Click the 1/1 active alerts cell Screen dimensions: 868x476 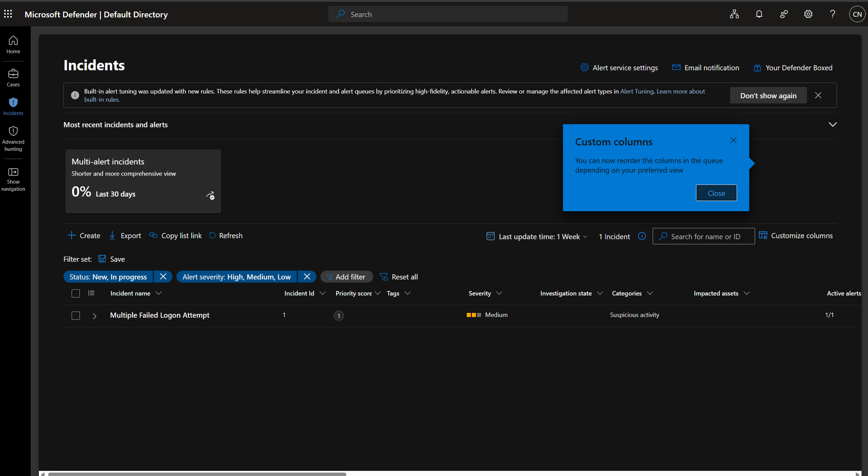tap(829, 315)
